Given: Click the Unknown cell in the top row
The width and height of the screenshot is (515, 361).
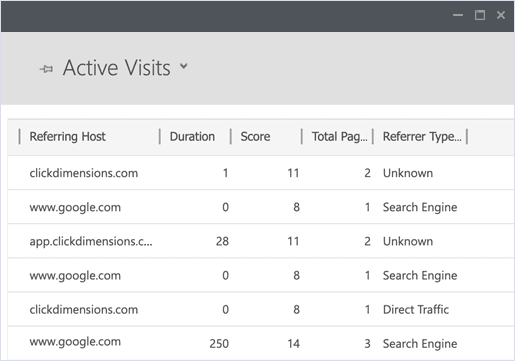Looking at the screenshot, I should (x=408, y=173).
